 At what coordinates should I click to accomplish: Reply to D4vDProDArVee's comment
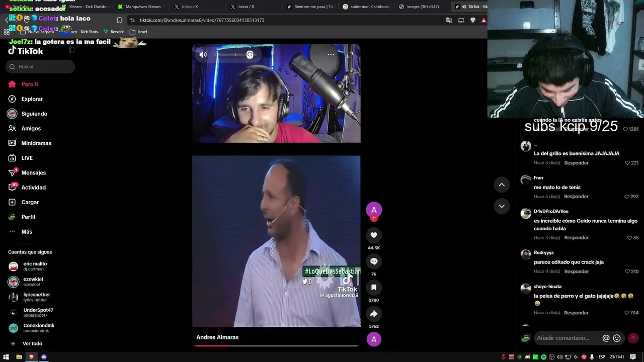pos(576,238)
